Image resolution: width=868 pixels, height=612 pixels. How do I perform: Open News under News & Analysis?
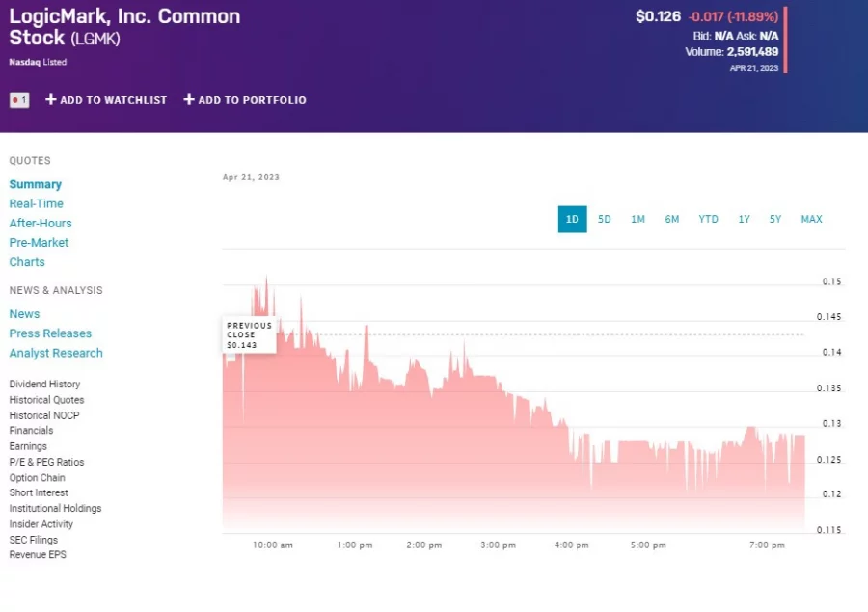pyautogui.click(x=24, y=313)
